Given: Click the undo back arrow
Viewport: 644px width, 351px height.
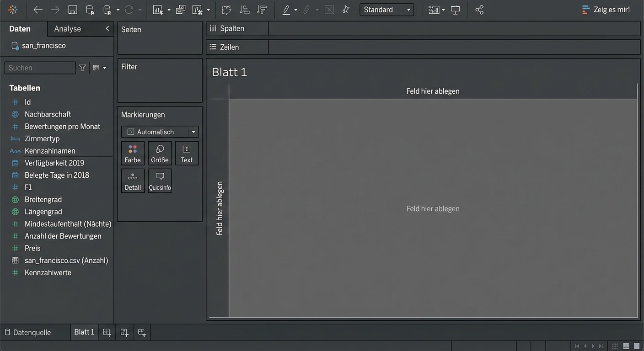Looking at the screenshot, I should (x=38, y=10).
